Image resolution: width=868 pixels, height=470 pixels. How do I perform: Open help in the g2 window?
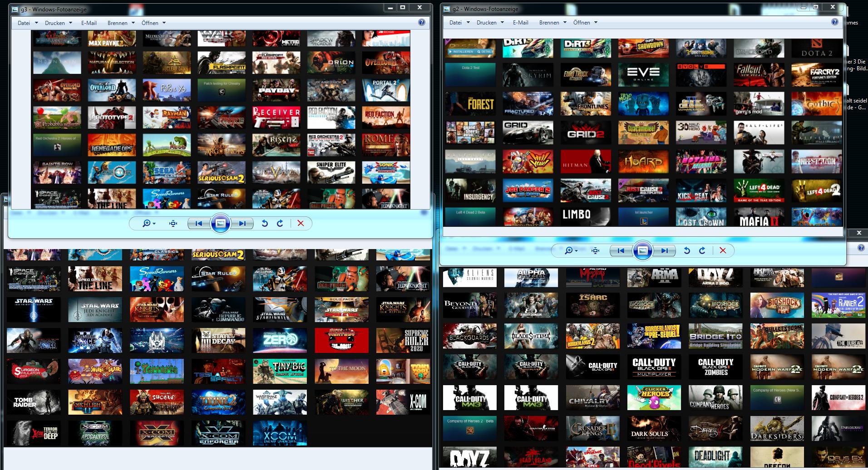(835, 22)
